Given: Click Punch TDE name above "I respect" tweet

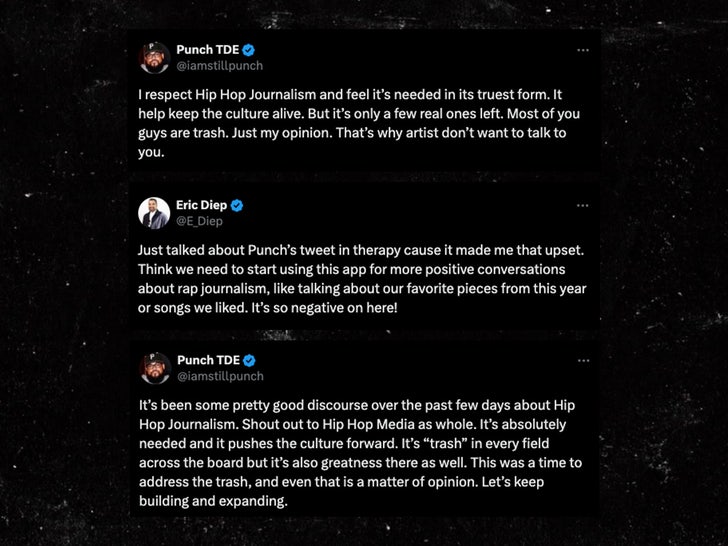Looking at the screenshot, I should (x=207, y=49).
